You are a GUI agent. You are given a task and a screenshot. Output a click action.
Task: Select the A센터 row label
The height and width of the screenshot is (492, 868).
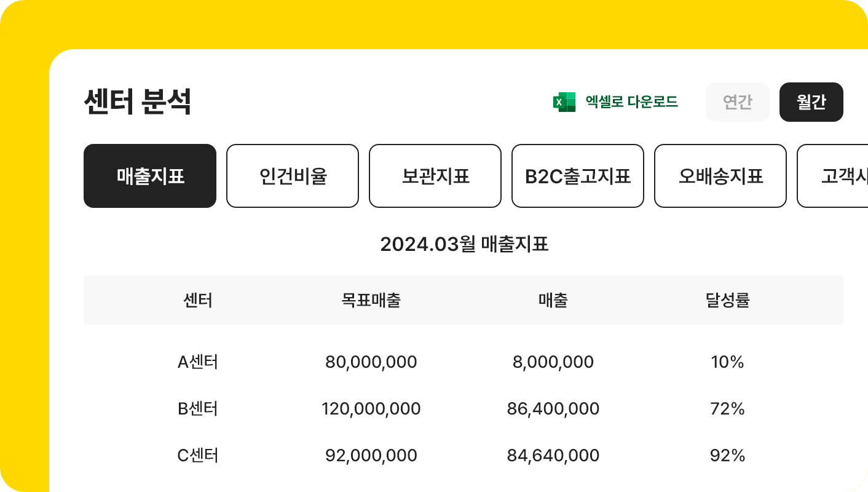tap(198, 362)
